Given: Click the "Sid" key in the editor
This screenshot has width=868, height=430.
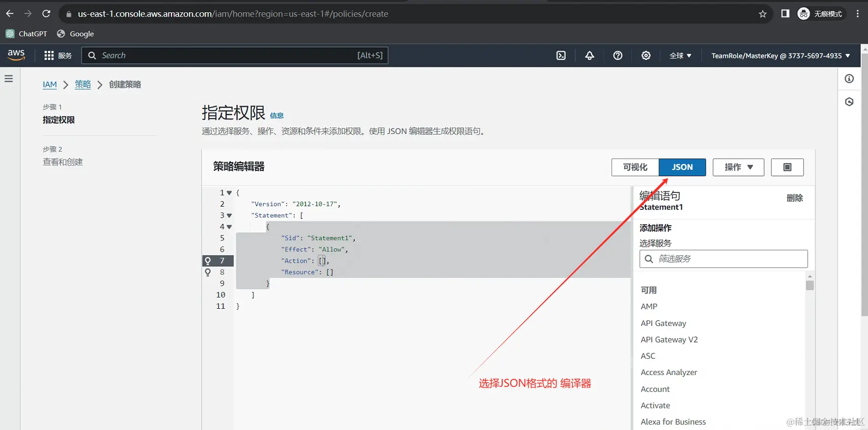Looking at the screenshot, I should coord(290,238).
